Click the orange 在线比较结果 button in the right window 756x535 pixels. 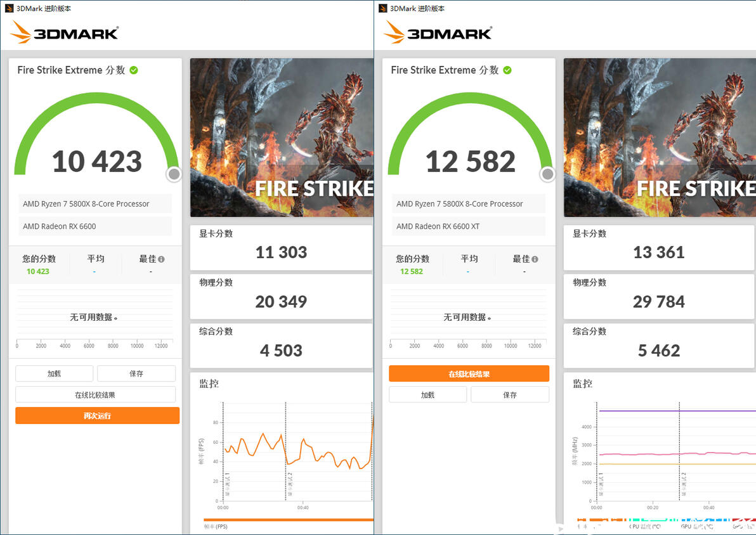469,373
